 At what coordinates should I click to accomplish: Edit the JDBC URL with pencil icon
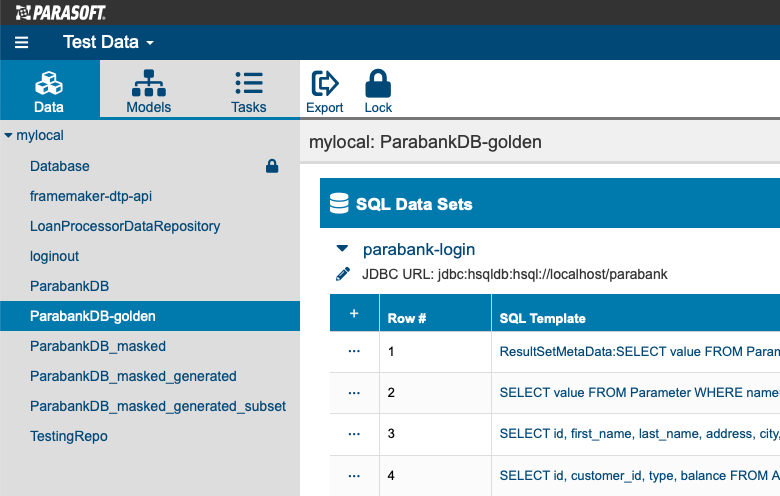pos(343,274)
